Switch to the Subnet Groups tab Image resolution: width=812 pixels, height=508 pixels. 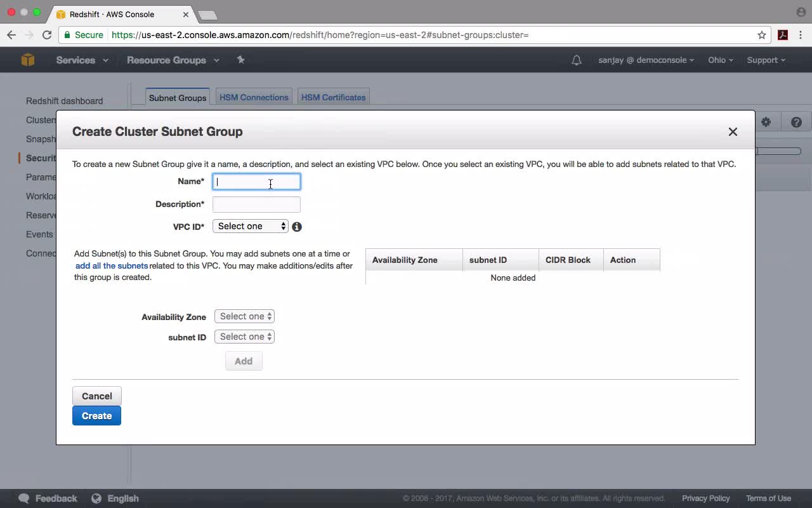(x=178, y=97)
